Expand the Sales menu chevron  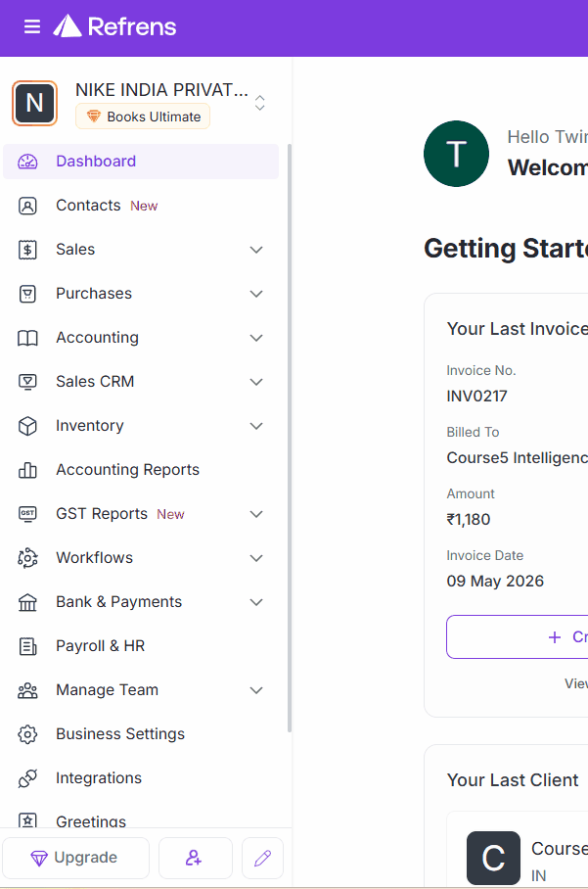pyautogui.click(x=256, y=250)
